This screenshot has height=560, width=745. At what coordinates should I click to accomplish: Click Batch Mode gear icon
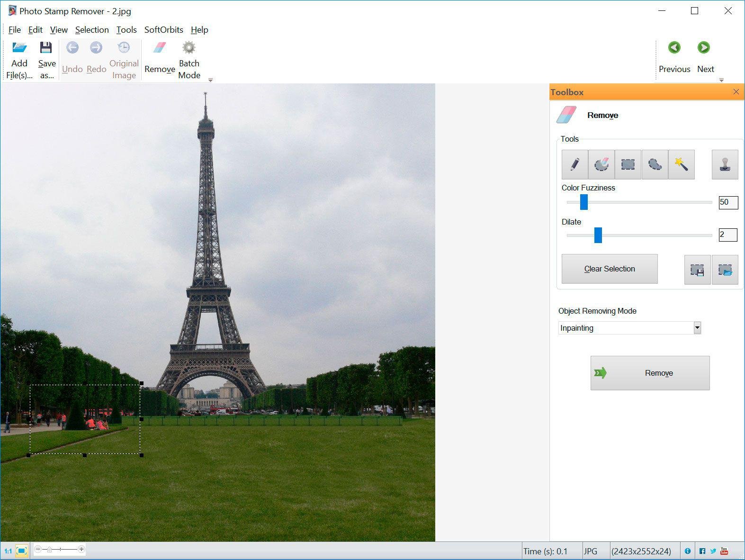(x=189, y=48)
